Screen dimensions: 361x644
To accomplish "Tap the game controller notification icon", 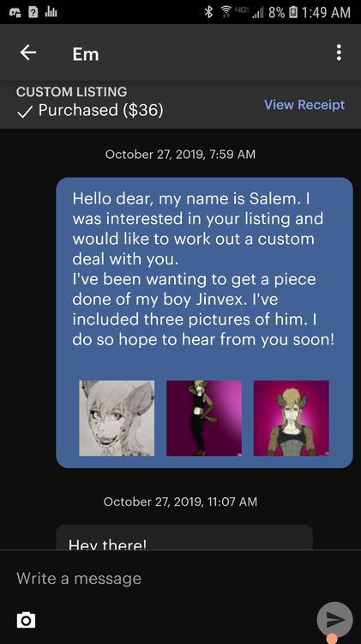I will pyautogui.click(x=15, y=12).
